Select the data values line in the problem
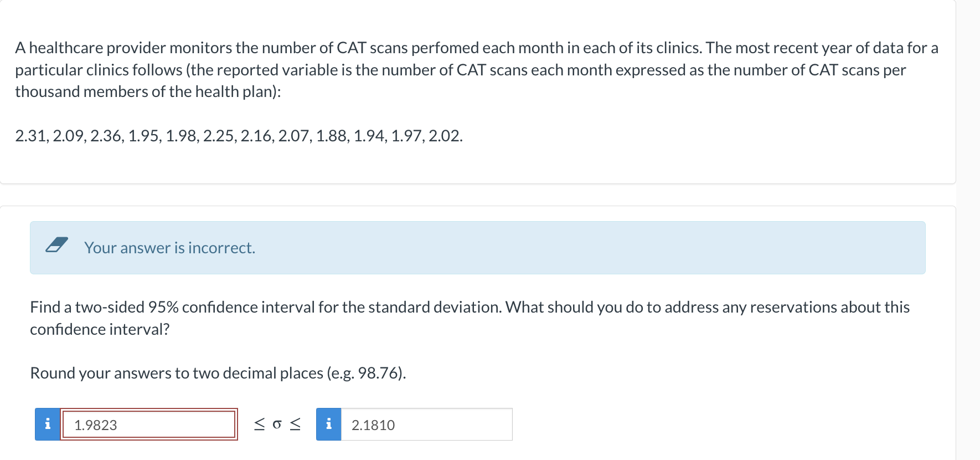The height and width of the screenshot is (460, 980). tap(238, 135)
